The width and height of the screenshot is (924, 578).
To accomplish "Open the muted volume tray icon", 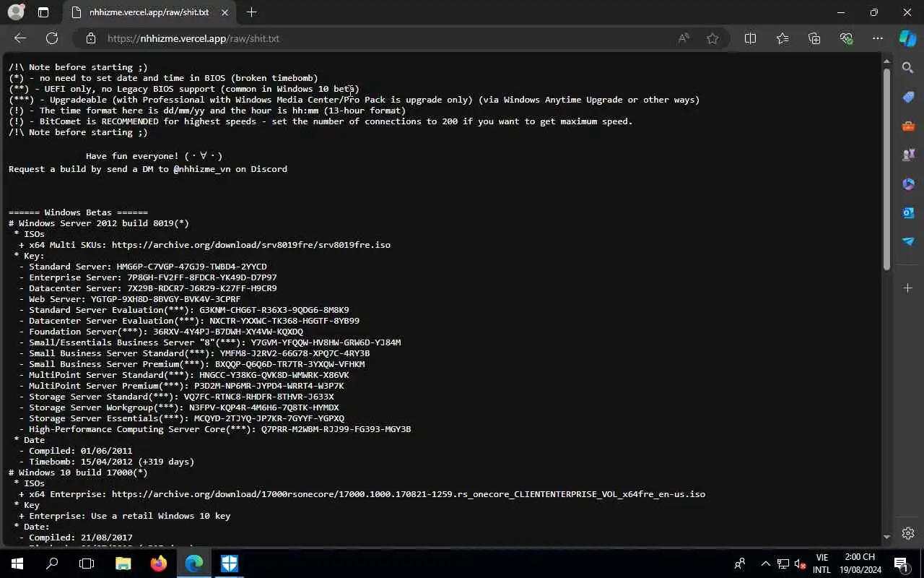I will click(x=801, y=564).
